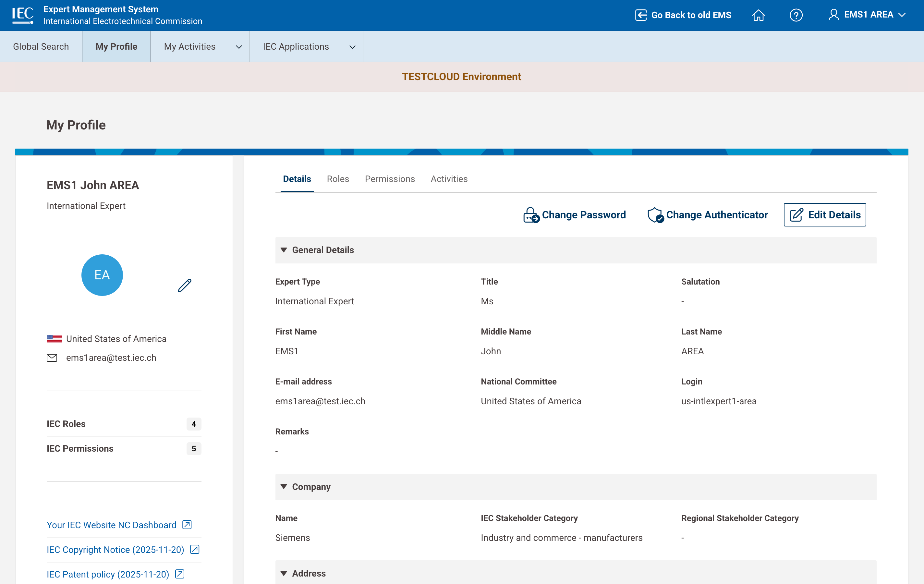Open IEC Copyright Notice link
Viewport: 924px width, 584px height.
click(x=115, y=550)
